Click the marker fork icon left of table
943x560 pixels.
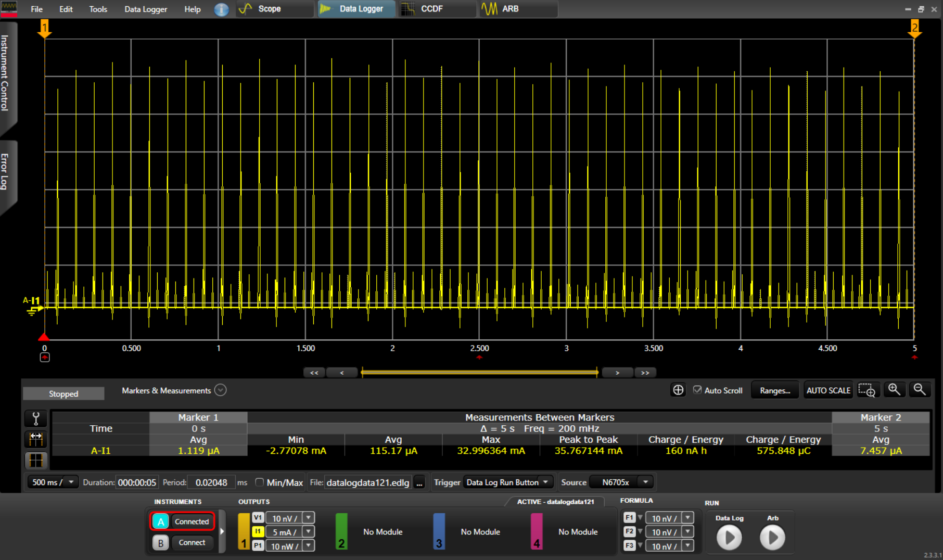[x=36, y=418]
